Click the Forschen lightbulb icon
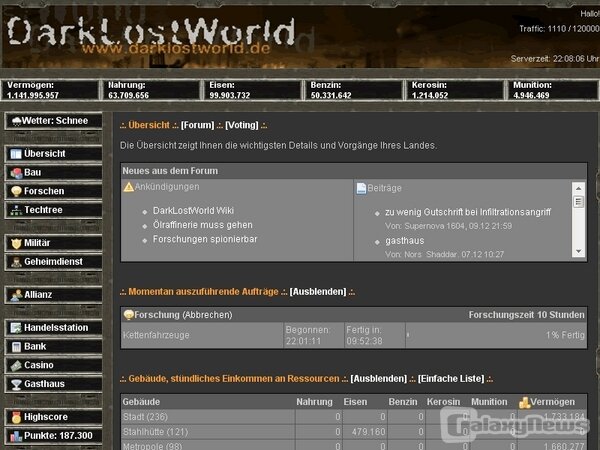The width and height of the screenshot is (600, 450). [x=16, y=191]
